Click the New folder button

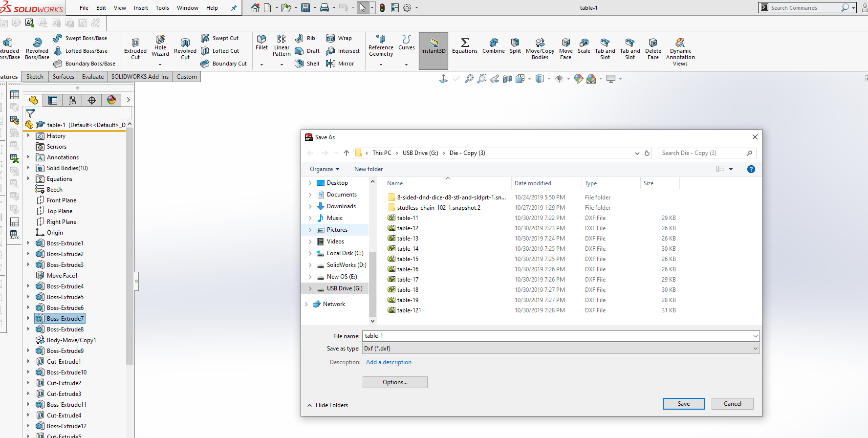(369, 169)
